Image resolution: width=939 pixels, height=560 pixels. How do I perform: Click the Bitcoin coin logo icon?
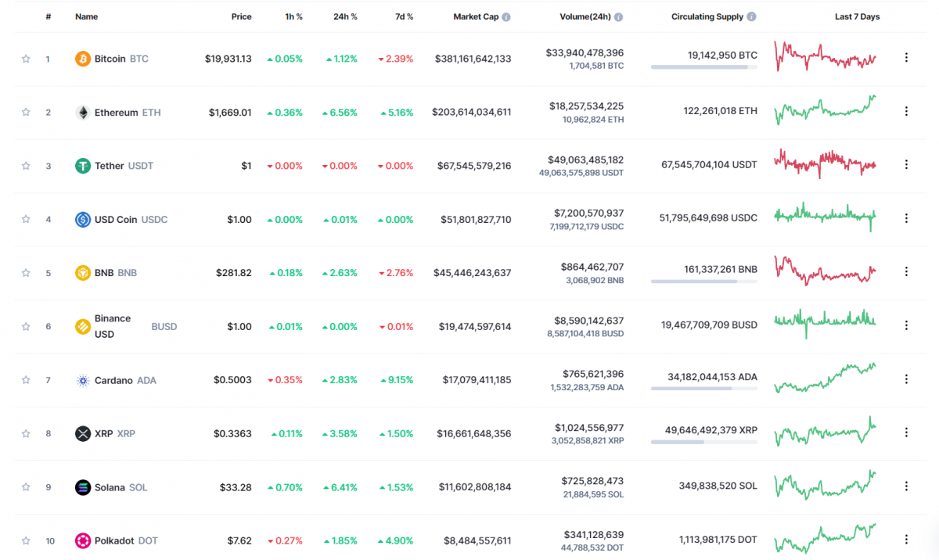(x=82, y=59)
